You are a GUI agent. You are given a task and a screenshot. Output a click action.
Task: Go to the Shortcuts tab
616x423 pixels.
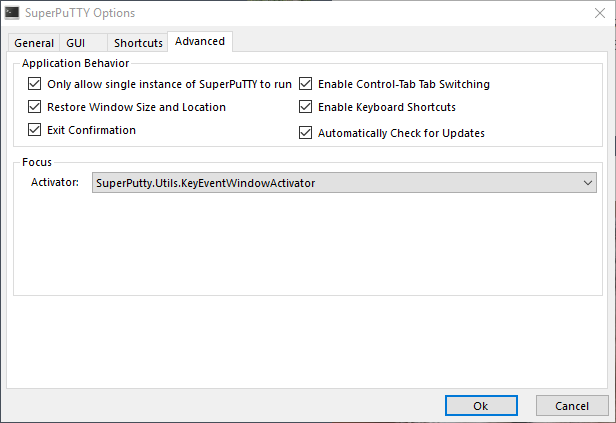[138, 43]
